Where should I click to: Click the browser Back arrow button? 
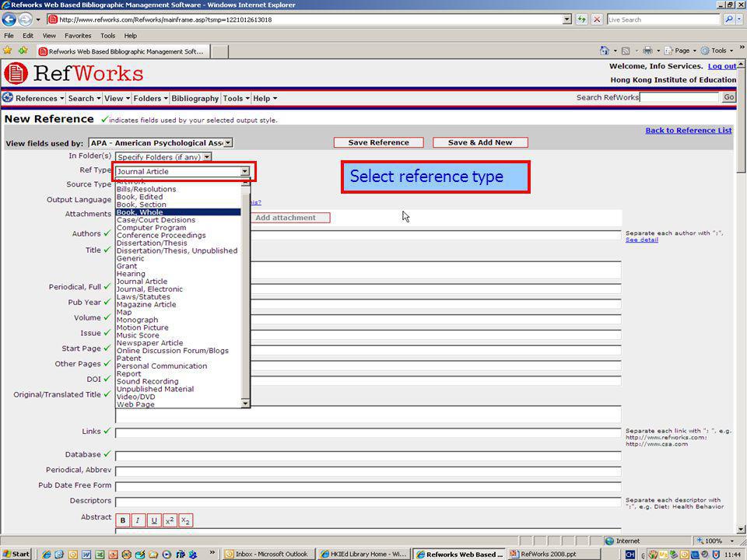pyautogui.click(x=9, y=19)
